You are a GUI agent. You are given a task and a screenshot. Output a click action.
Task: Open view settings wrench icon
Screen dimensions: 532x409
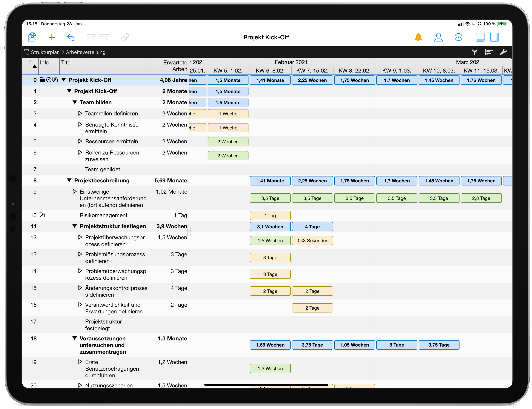503,52
